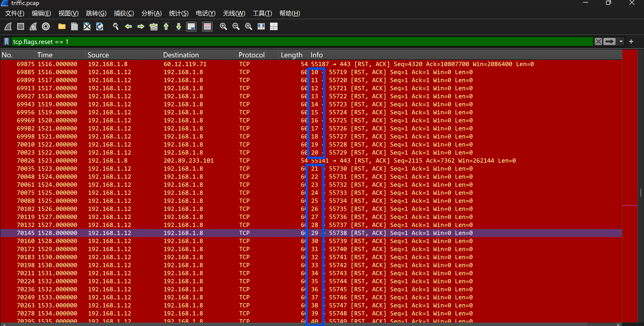Sort by the Source column header

[x=123, y=55]
